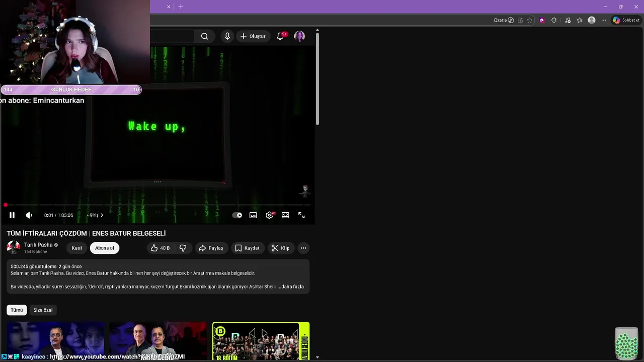Toggle subtitles/captions in the player

coord(253,215)
